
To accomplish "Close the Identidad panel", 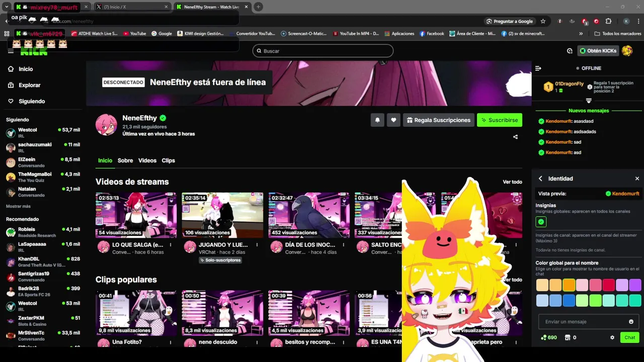I will 637,178.
